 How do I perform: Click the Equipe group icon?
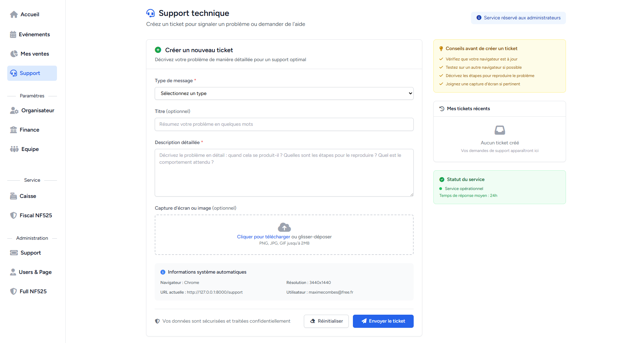pos(14,149)
